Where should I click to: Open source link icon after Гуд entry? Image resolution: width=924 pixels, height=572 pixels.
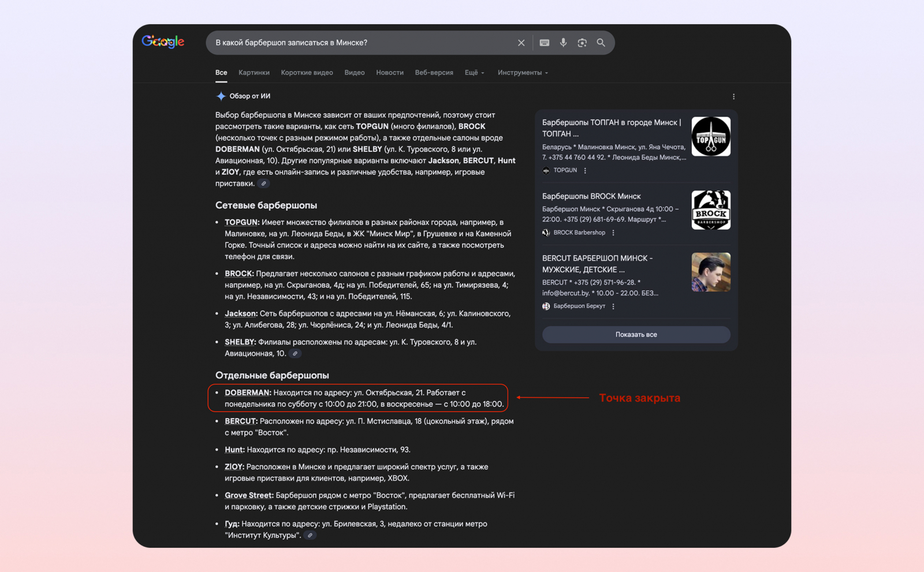coord(310,536)
